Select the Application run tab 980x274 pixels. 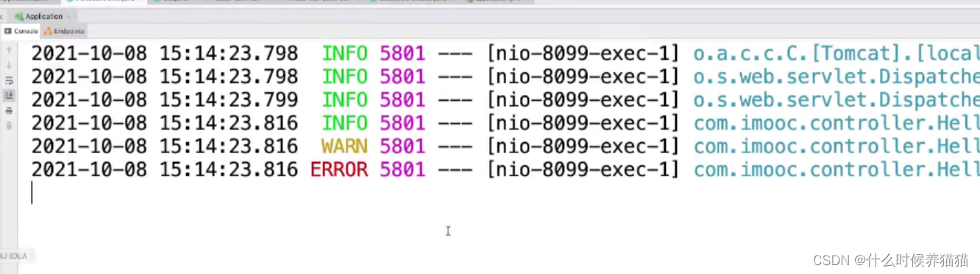(x=39, y=16)
